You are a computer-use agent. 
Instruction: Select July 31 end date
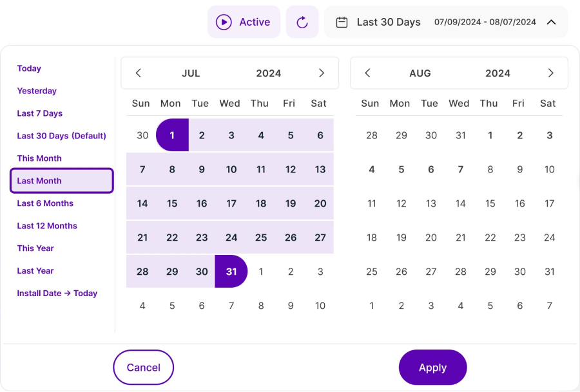pyautogui.click(x=231, y=272)
